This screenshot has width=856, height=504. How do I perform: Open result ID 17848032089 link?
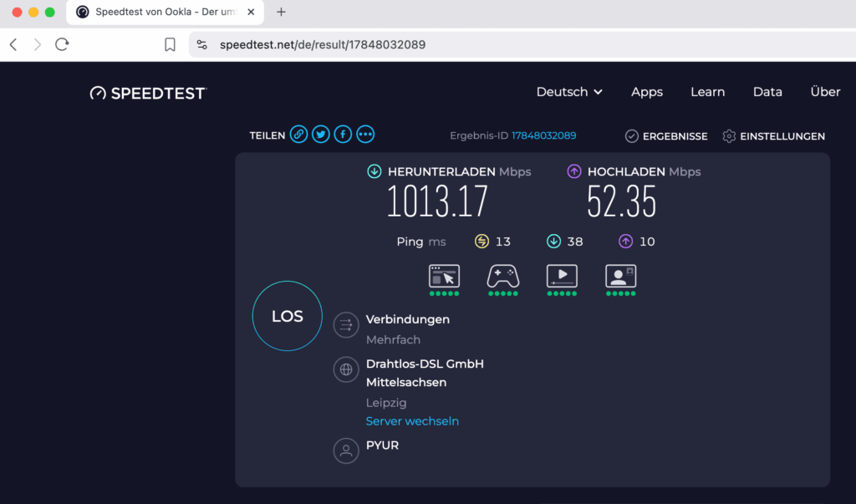(x=543, y=135)
